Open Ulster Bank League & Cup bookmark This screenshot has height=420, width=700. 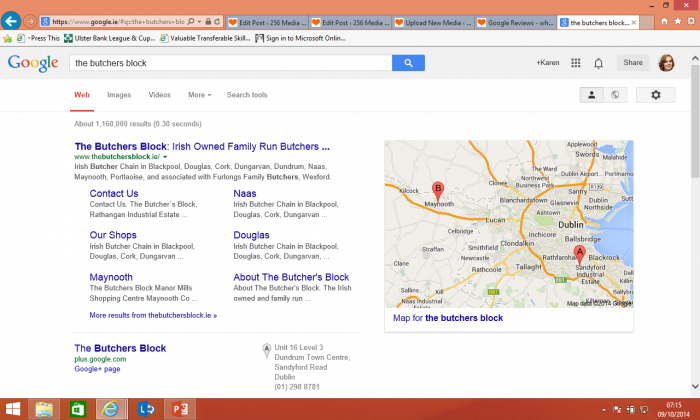pos(109,38)
